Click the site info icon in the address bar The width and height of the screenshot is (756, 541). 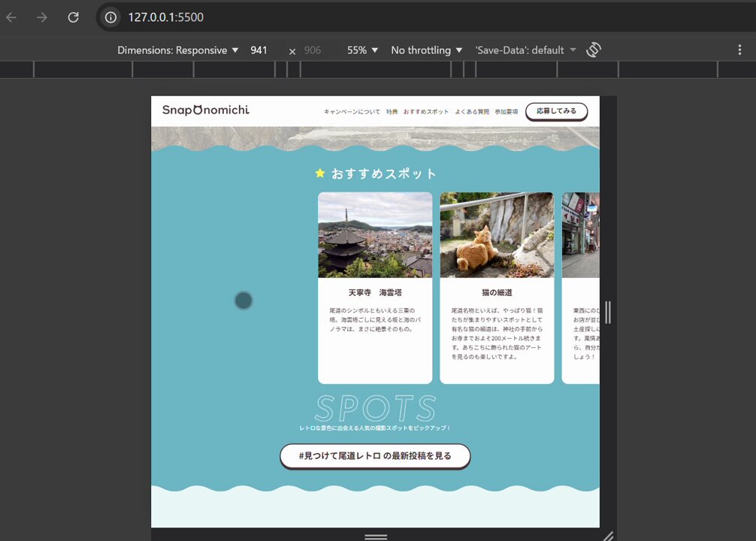click(x=110, y=17)
